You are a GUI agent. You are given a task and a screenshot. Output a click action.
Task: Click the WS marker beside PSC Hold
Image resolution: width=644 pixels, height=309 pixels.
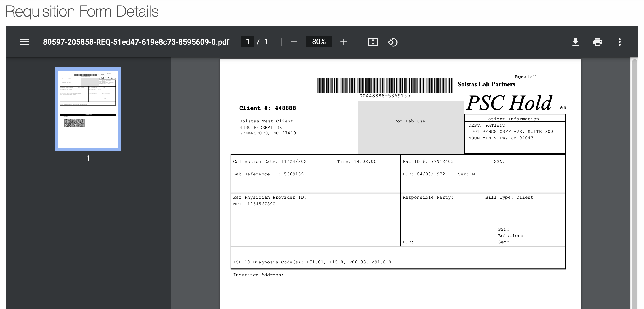563,108
